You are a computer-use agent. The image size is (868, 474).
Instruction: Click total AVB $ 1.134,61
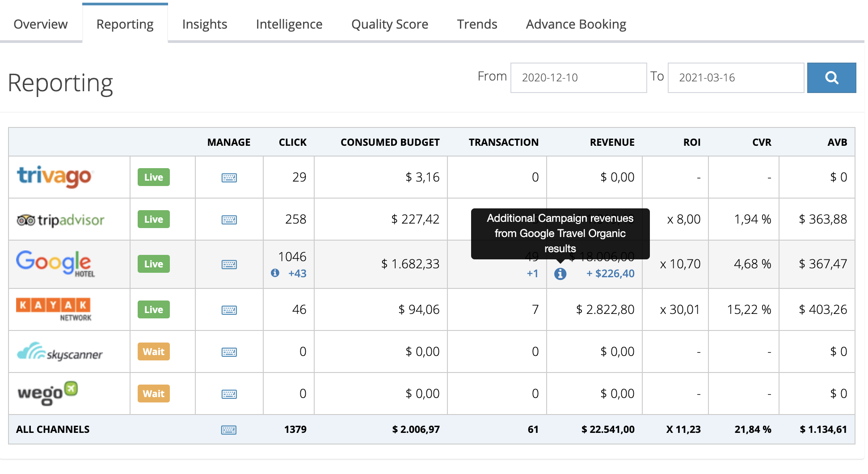click(x=823, y=429)
